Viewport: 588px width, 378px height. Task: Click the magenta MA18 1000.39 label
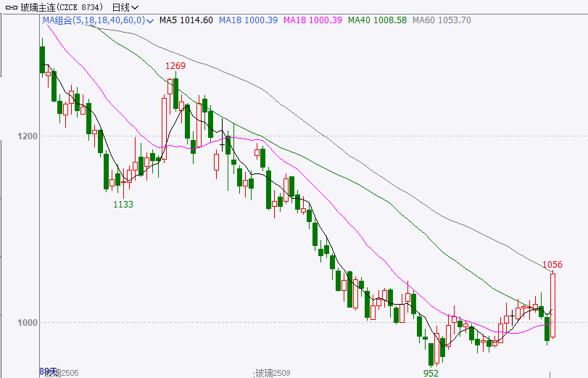click(312, 20)
